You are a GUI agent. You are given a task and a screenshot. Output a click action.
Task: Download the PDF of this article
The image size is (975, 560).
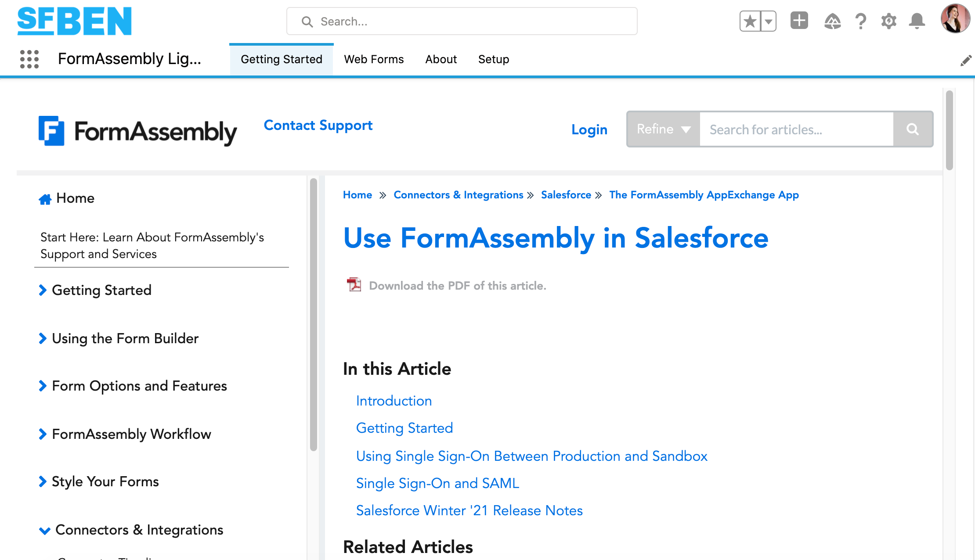(458, 286)
